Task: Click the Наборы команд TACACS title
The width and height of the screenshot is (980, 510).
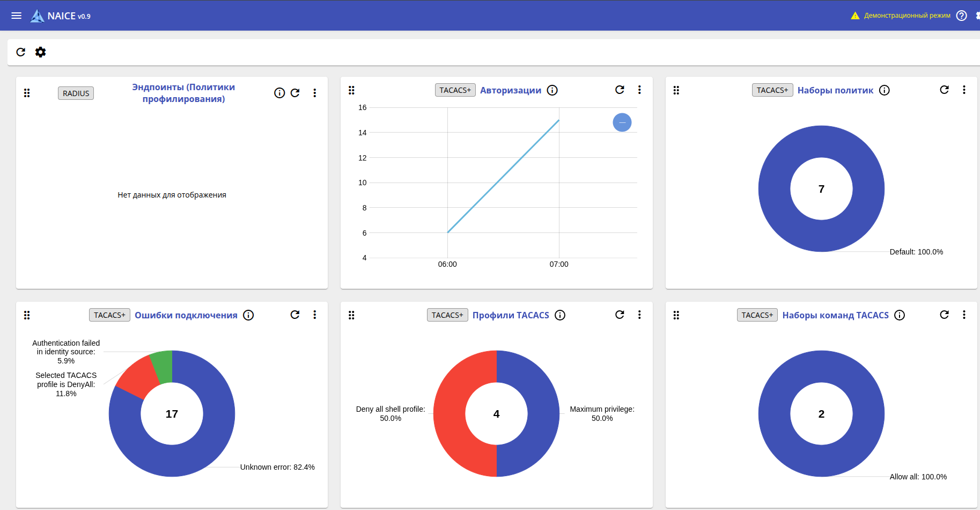Action: coord(836,315)
